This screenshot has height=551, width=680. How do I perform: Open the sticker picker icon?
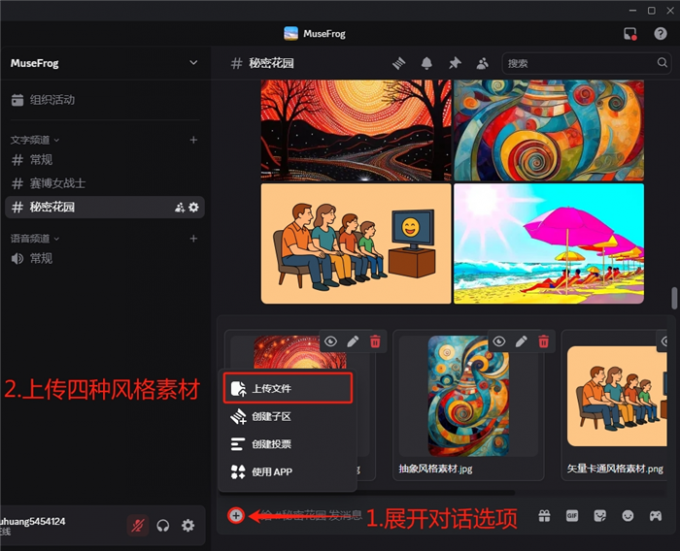(600, 516)
